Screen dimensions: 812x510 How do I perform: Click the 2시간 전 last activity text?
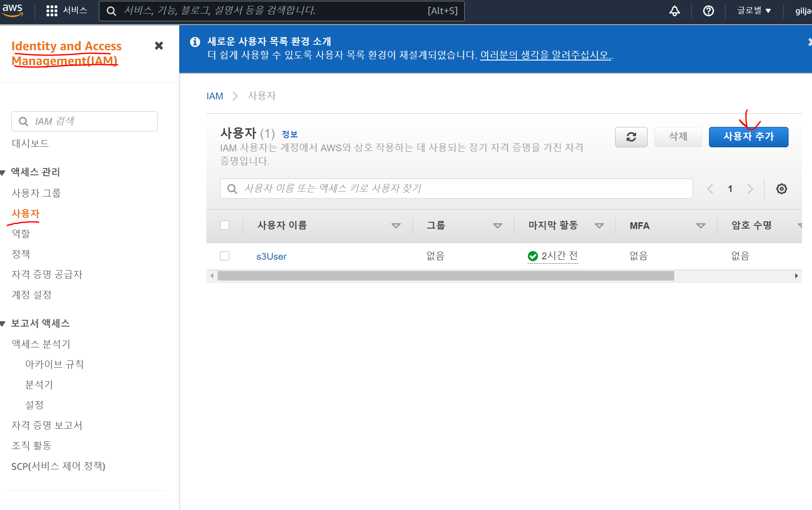[560, 256]
